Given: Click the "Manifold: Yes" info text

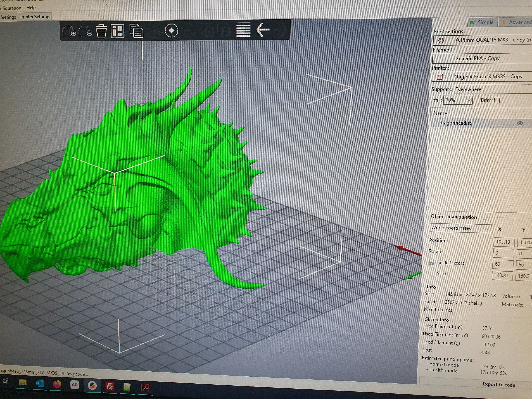Looking at the screenshot, I should click(x=438, y=310).
